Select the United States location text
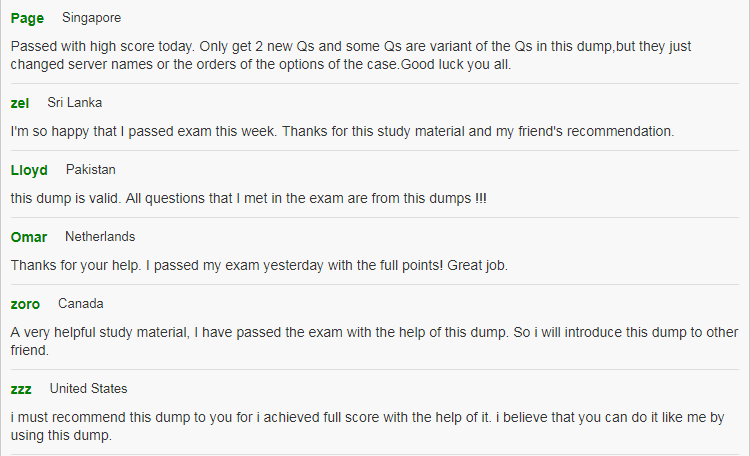 (x=88, y=389)
